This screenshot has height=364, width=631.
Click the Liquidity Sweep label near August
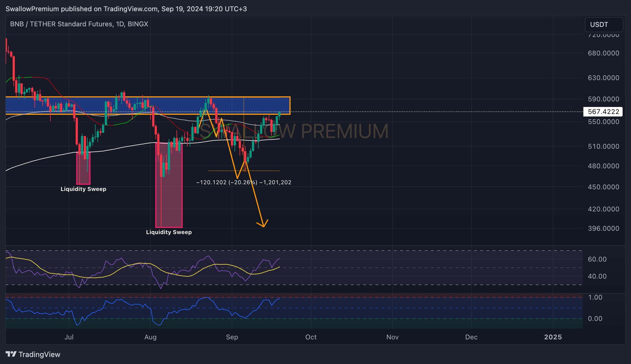(169, 232)
